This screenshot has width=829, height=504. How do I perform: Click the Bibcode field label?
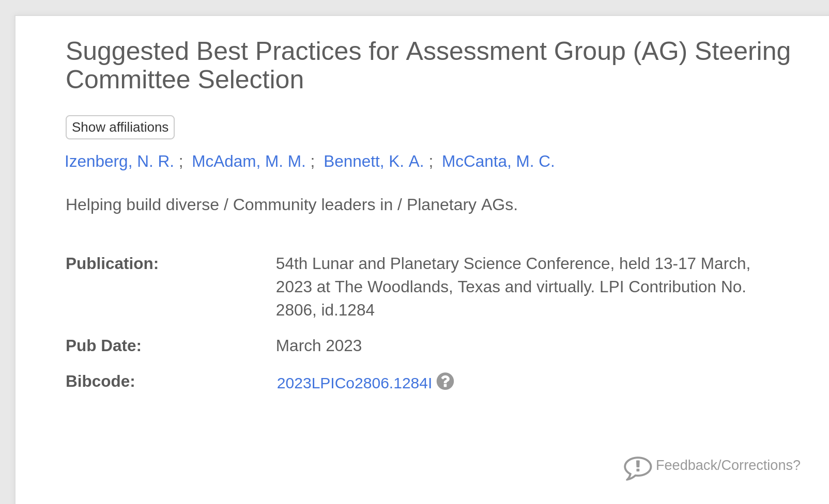(x=100, y=382)
